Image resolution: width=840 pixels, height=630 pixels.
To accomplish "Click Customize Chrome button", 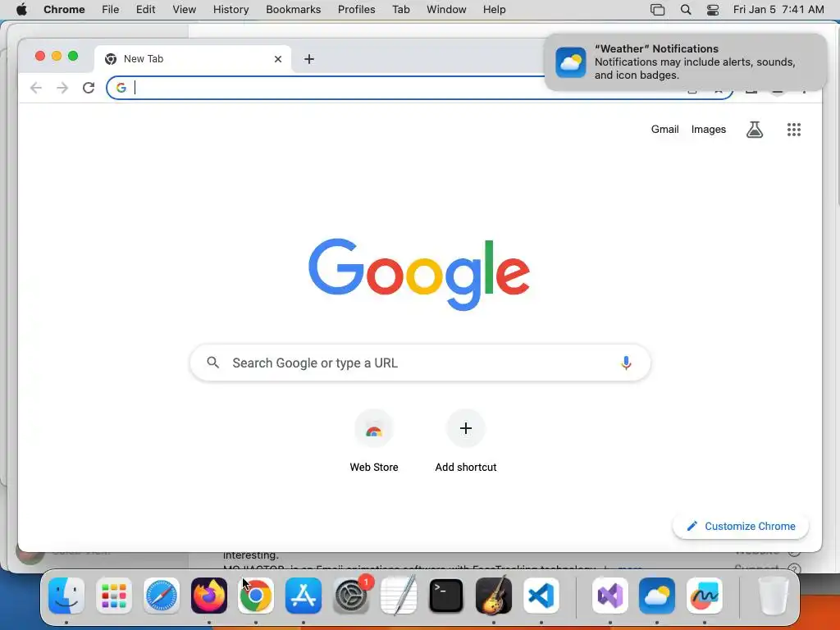I will (741, 526).
